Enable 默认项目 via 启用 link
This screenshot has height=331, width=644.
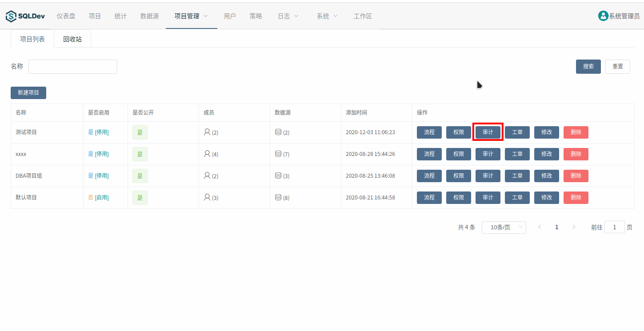(102, 198)
